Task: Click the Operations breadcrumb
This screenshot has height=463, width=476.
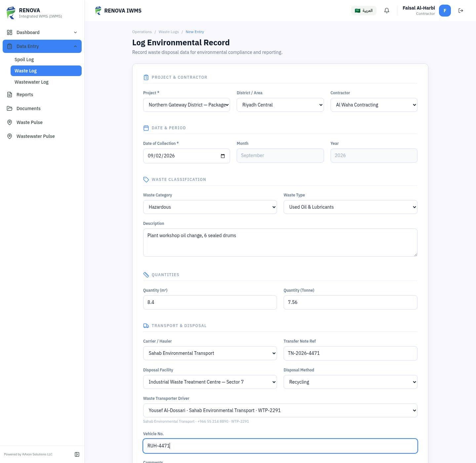Action: 142,32
